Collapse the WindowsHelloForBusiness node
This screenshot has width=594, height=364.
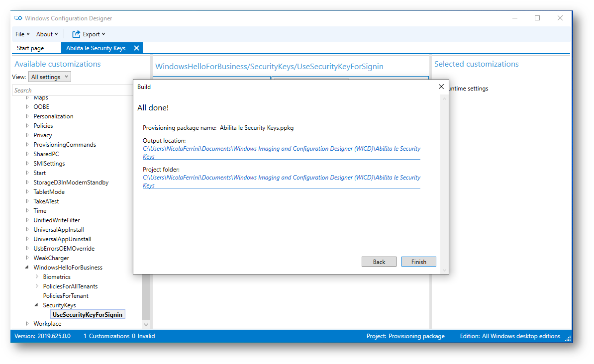point(27,268)
